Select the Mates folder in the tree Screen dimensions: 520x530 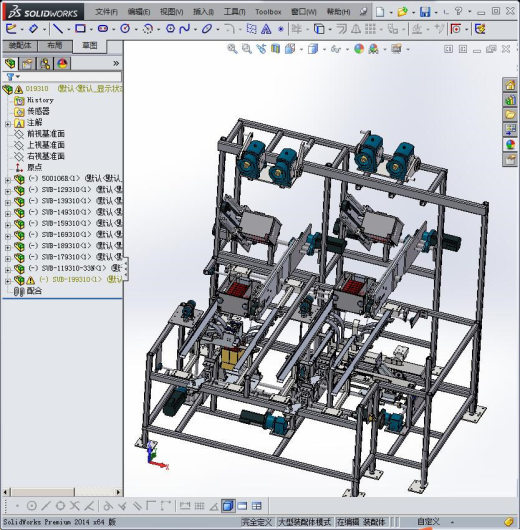[34, 291]
